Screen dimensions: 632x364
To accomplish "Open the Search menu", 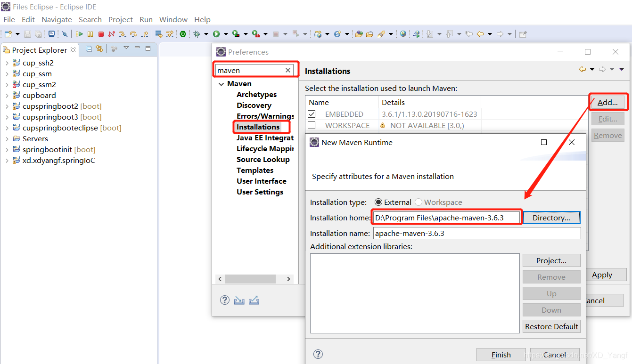I will pos(90,19).
